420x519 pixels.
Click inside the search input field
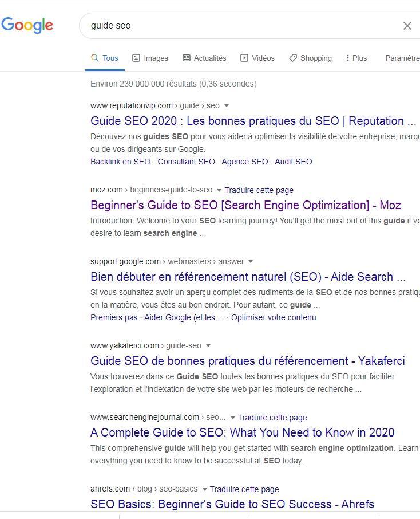[x=229, y=25]
